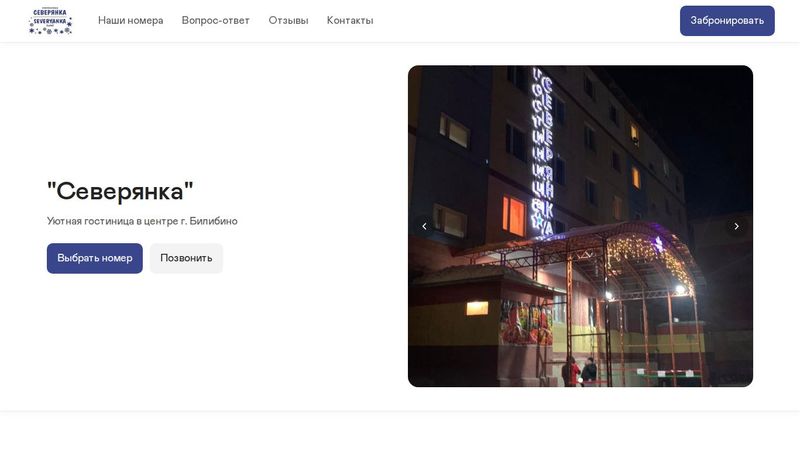This screenshot has width=800, height=449.
Task: Open the hotel night photo in carousel
Action: (580, 226)
